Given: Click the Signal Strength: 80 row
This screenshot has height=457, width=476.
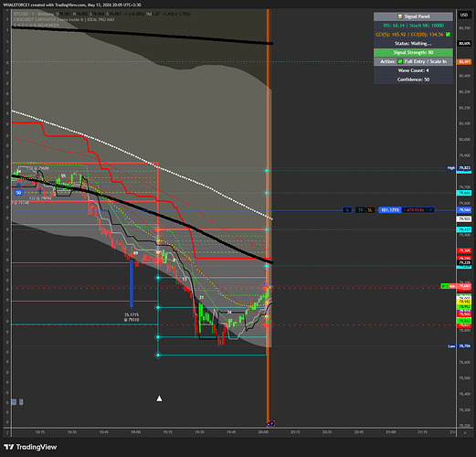Looking at the screenshot, I should (x=413, y=52).
